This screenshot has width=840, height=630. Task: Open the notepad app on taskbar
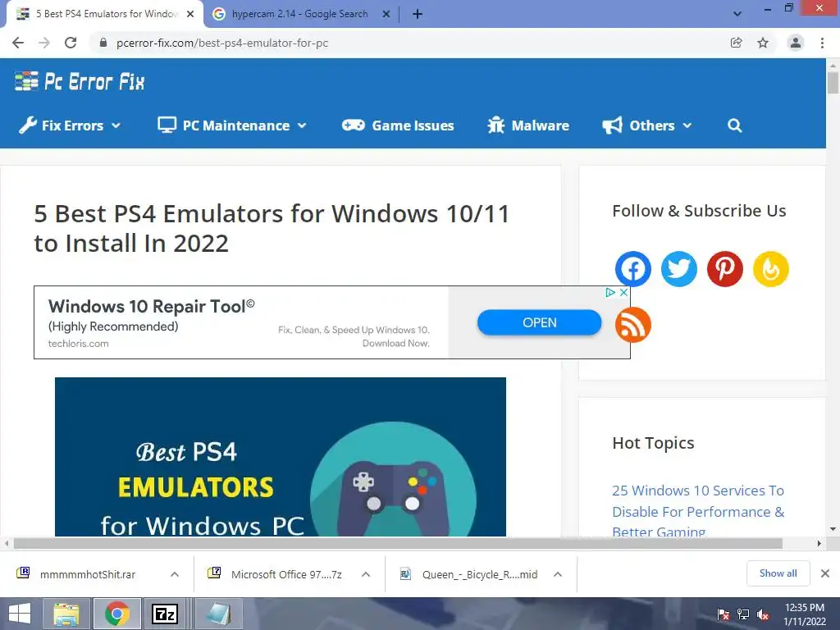218,614
